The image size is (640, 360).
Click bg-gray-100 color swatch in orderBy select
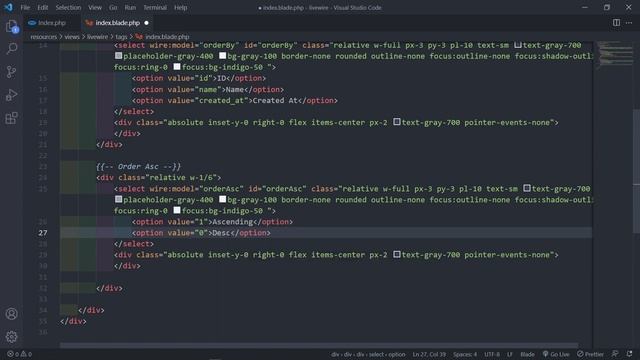coord(222,56)
